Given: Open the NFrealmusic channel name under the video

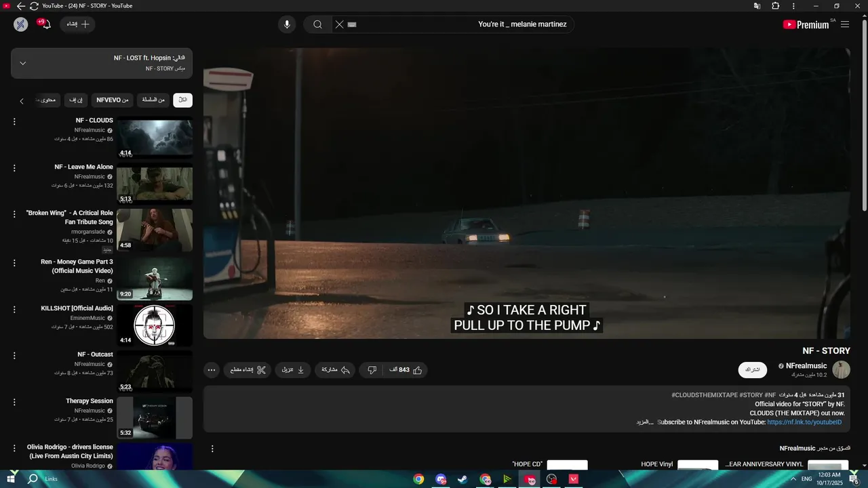Looking at the screenshot, I should (x=806, y=366).
